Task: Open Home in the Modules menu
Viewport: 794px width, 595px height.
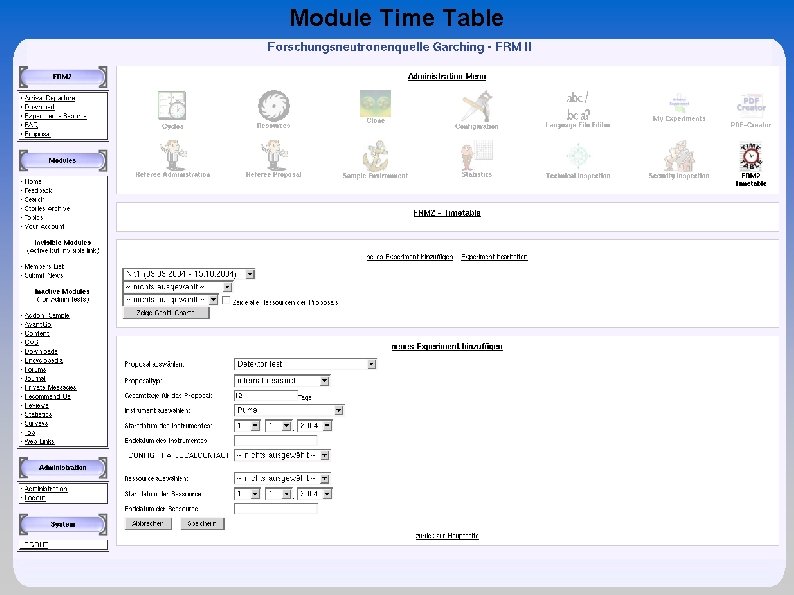Action: click(33, 182)
